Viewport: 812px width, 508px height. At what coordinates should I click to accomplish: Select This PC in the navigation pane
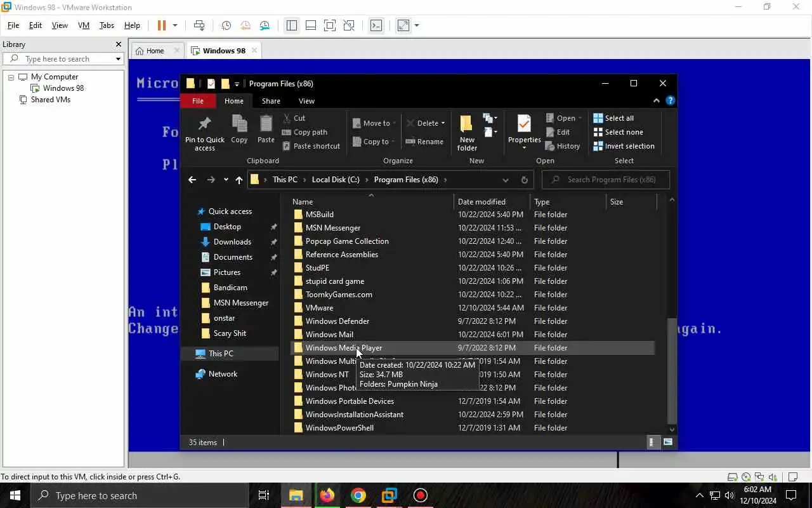tap(221, 354)
